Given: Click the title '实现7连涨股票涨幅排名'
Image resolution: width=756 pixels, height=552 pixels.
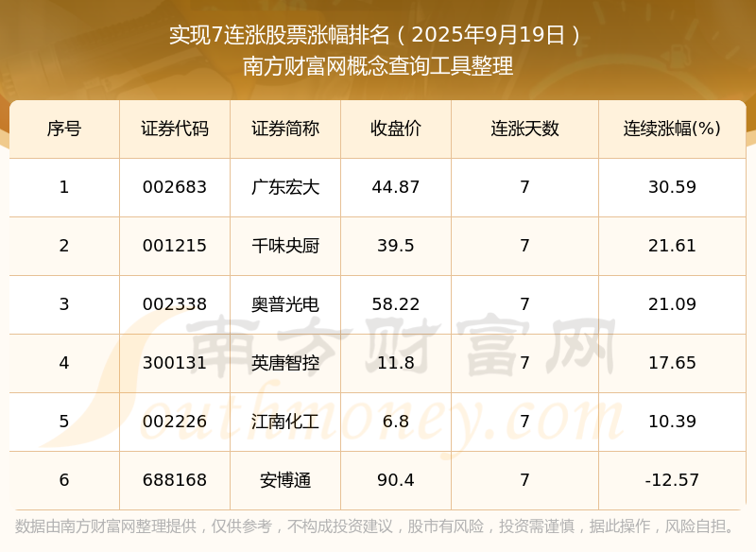Looking at the screenshot, I should [x=280, y=35].
